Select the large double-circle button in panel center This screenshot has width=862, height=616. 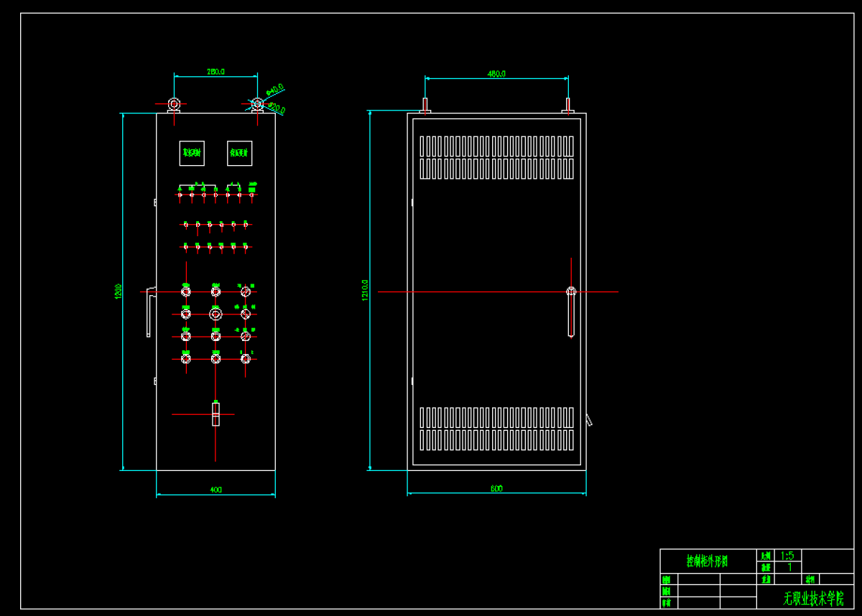(215, 314)
